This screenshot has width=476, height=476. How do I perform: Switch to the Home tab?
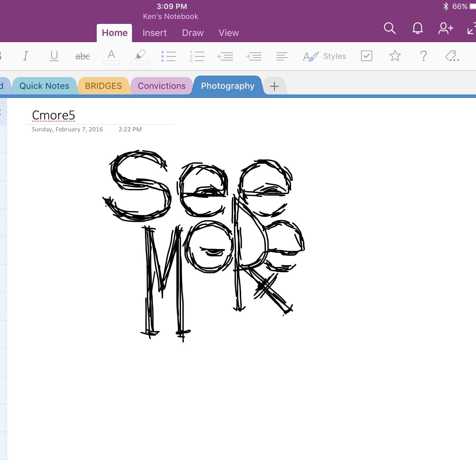pyautogui.click(x=115, y=33)
